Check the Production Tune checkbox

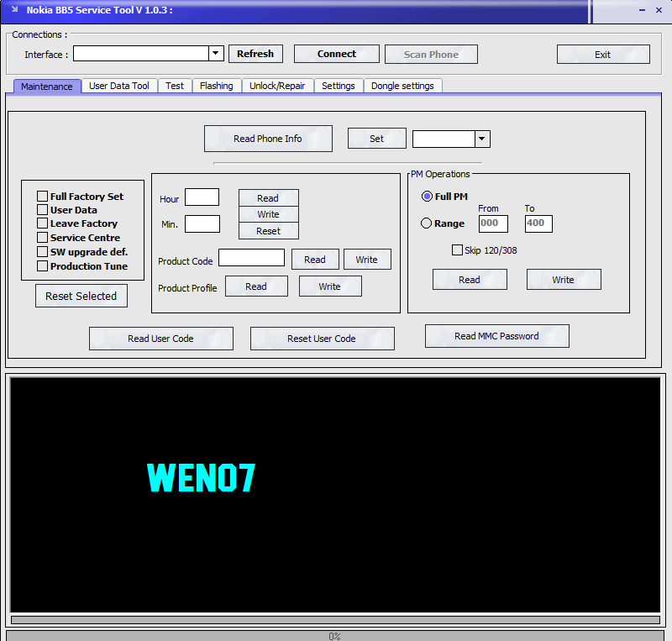click(x=43, y=266)
